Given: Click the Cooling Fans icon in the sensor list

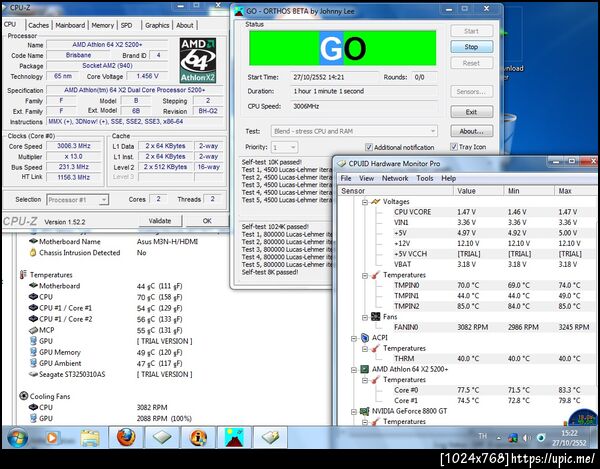Looking at the screenshot, I should 24,396.
